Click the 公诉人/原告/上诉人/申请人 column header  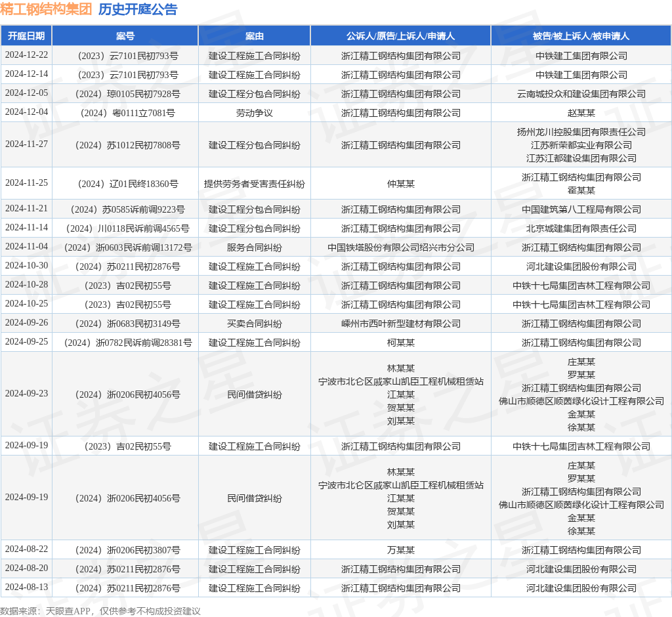tap(400, 36)
